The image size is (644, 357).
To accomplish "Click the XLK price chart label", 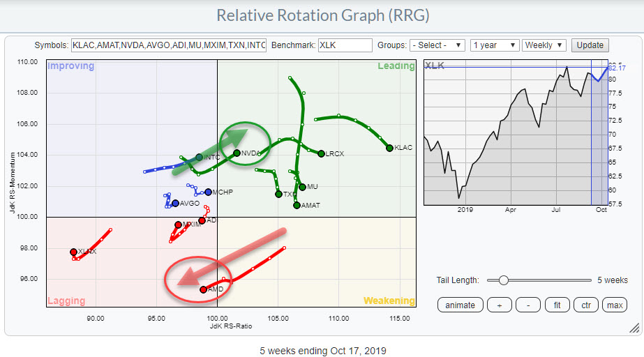I will pos(435,66).
